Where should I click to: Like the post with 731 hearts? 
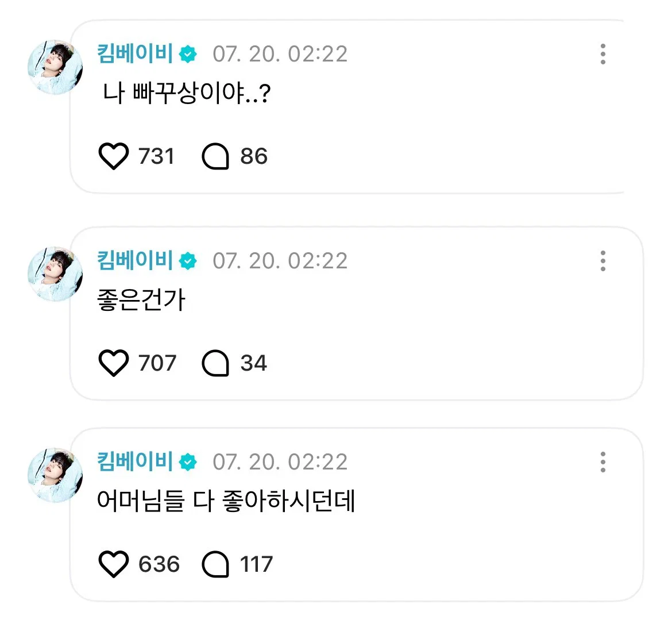click(114, 156)
